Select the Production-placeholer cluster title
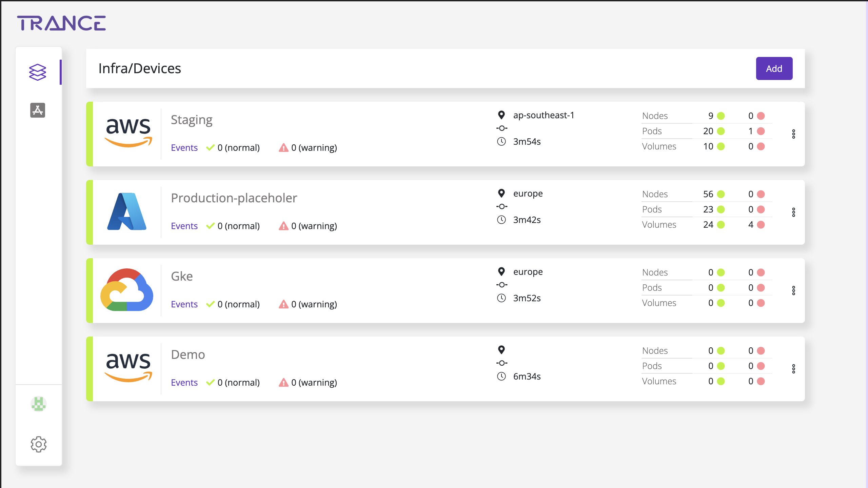 click(234, 198)
